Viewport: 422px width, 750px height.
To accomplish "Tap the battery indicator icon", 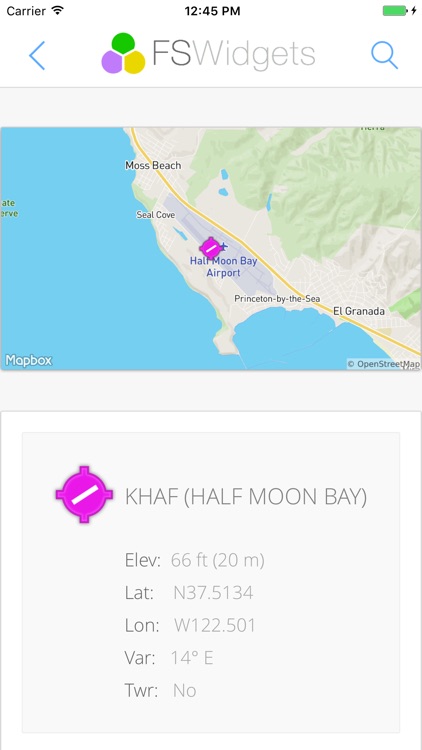I will tap(396, 11).
